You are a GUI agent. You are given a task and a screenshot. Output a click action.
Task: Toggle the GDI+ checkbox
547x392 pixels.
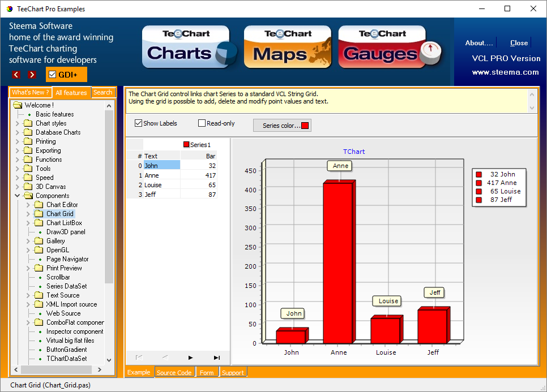pos(52,75)
